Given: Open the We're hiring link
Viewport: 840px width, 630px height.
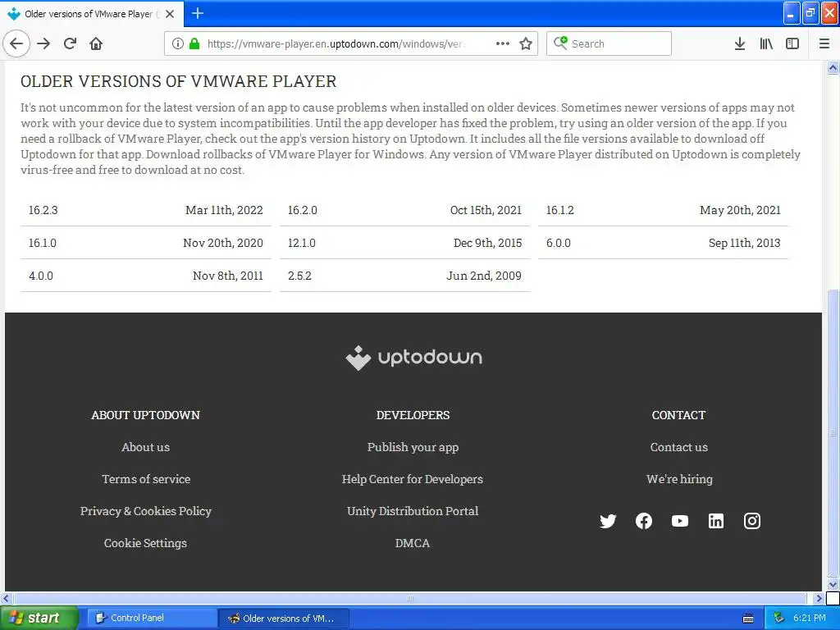Looking at the screenshot, I should 679,479.
